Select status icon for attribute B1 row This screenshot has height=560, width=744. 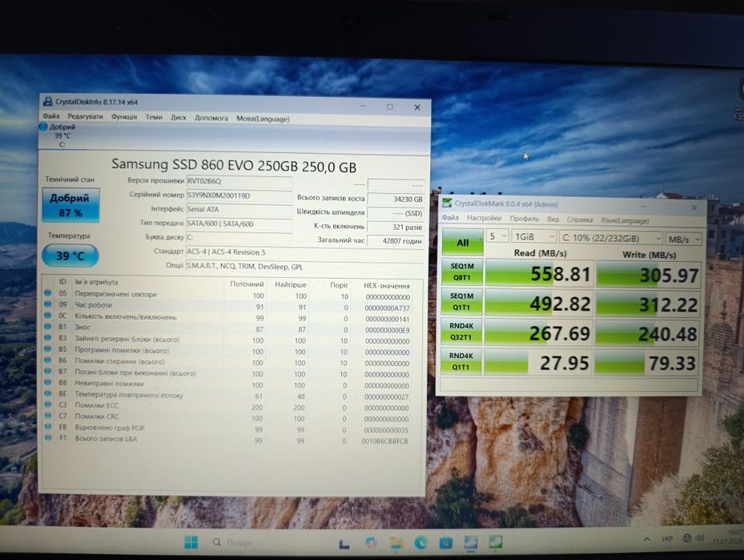click(48, 327)
